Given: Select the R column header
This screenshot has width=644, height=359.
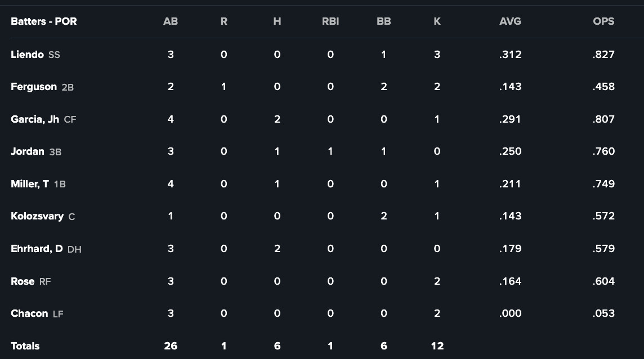Looking at the screenshot, I should tap(224, 21).
